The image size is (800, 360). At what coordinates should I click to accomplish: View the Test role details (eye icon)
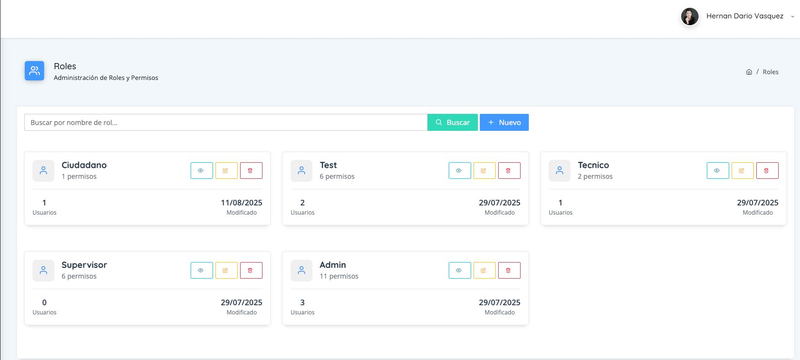coord(460,171)
